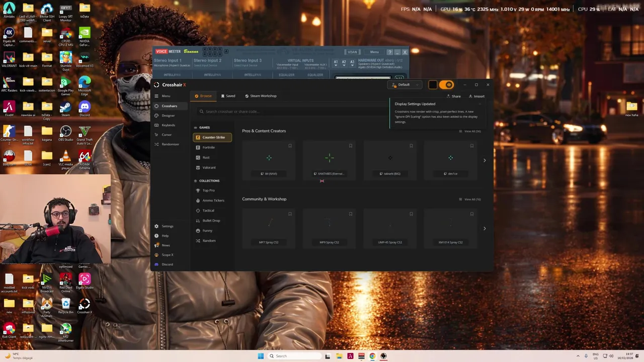Open Scope X from the sidebar
The height and width of the screenshot is (362, 644).
coord(167,255)
